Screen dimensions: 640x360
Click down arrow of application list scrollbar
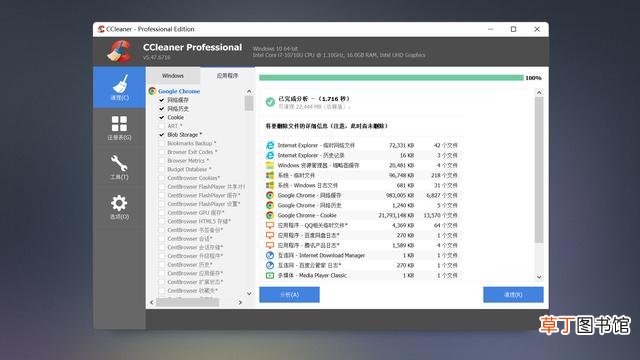(x=249, y=293)
